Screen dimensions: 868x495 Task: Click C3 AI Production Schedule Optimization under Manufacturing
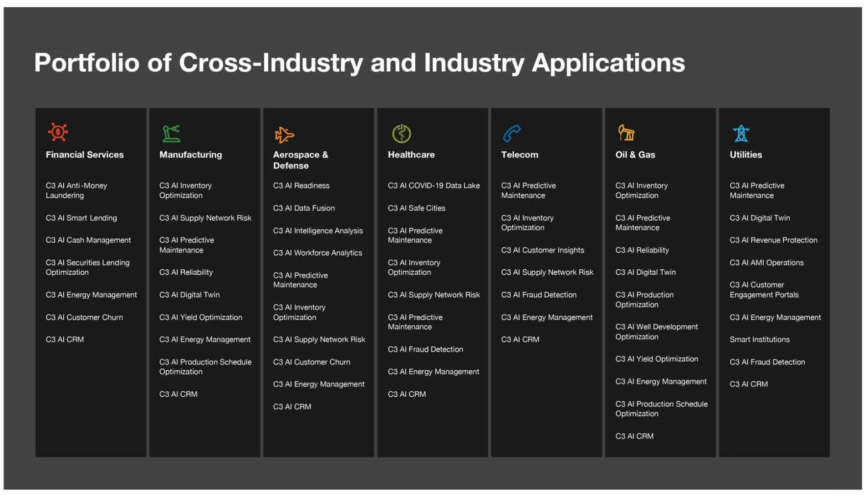click(205, 367)
